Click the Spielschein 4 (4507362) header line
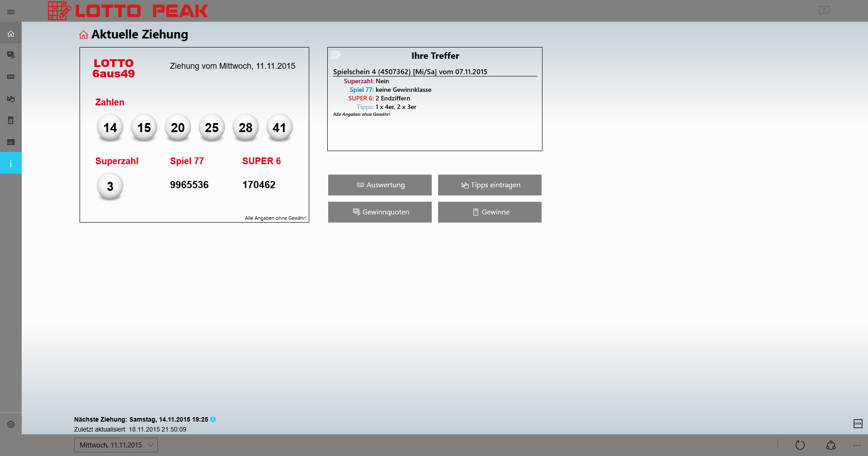This screenshot has width=868, height=456. coord(410,71)
